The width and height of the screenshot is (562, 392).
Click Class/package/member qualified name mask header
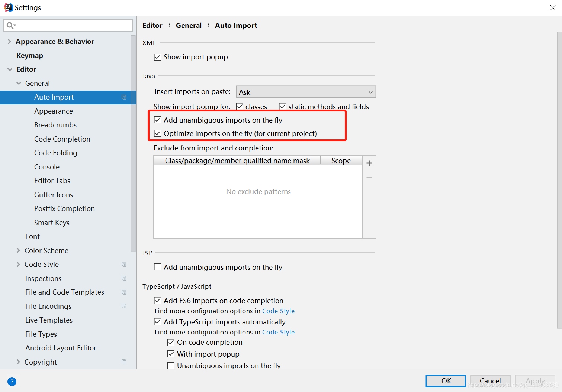pos(237,161)
